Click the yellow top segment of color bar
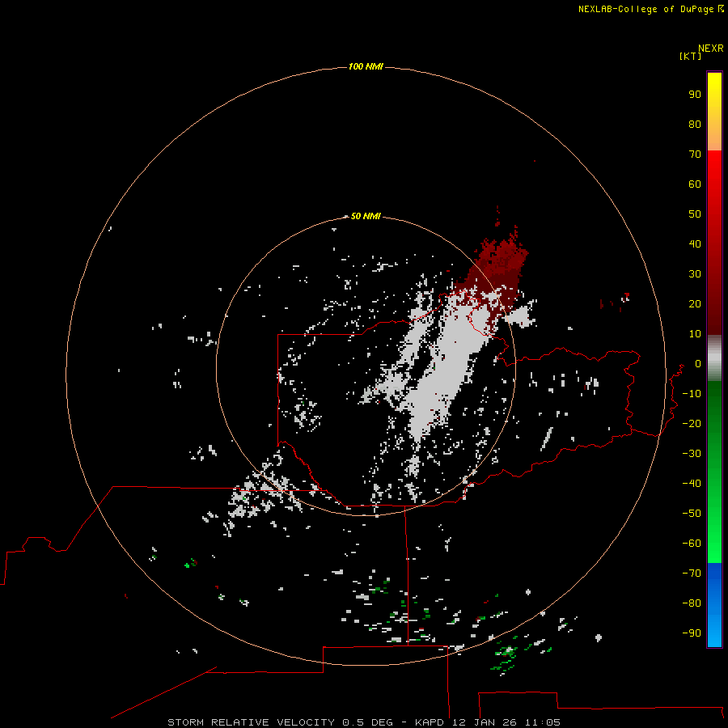 [714, 112]
